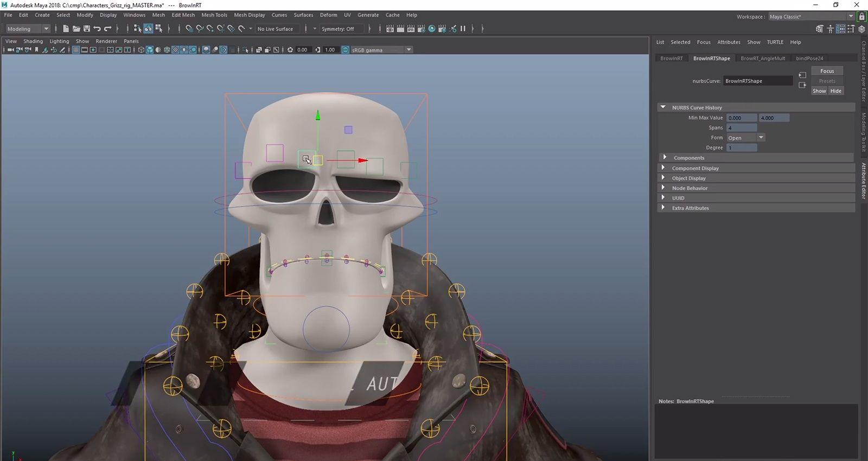Click the nurbsCurve name field
Screen dimensions: 868x461
tap(758, 81)
